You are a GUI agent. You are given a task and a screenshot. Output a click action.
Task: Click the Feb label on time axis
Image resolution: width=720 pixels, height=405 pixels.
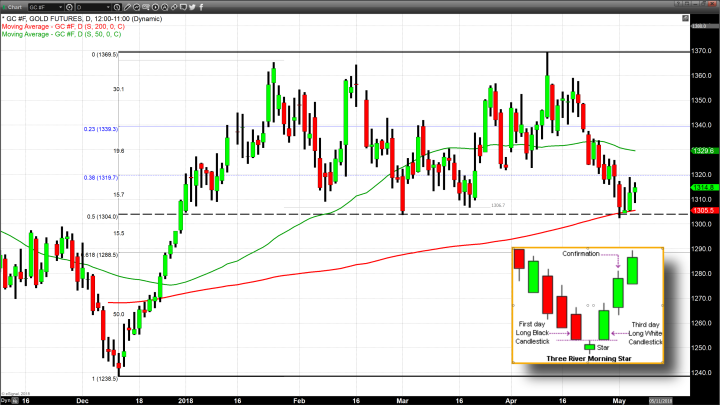click(x=299, y=401)
